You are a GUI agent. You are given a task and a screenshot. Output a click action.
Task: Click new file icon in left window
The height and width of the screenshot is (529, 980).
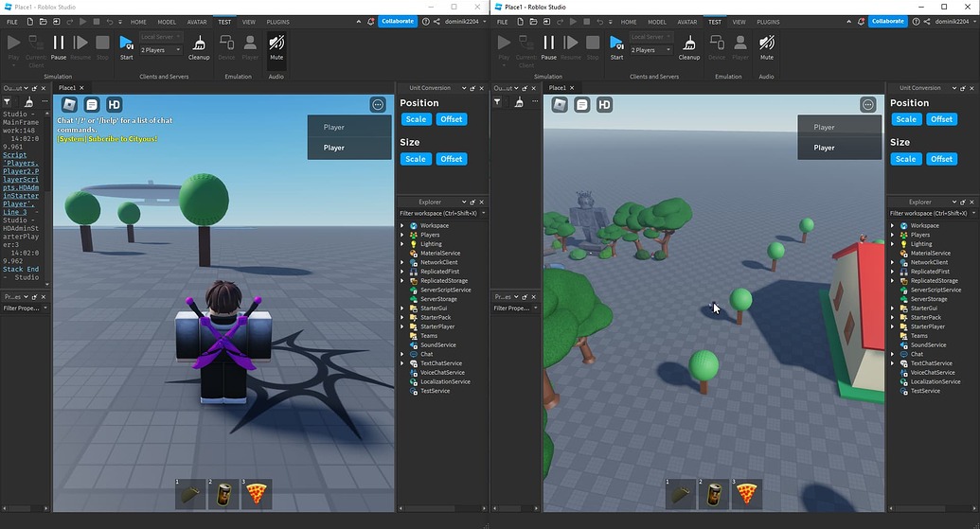[x=29, y=21]
